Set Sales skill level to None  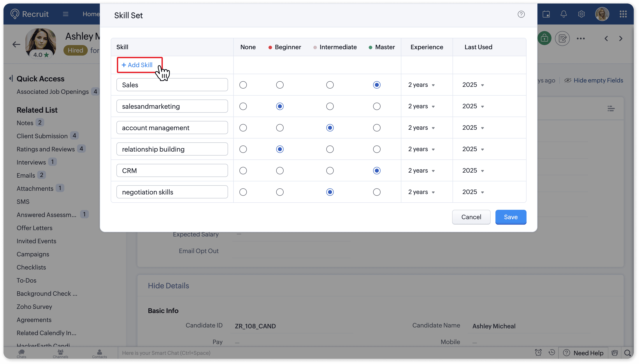point(243,85)
